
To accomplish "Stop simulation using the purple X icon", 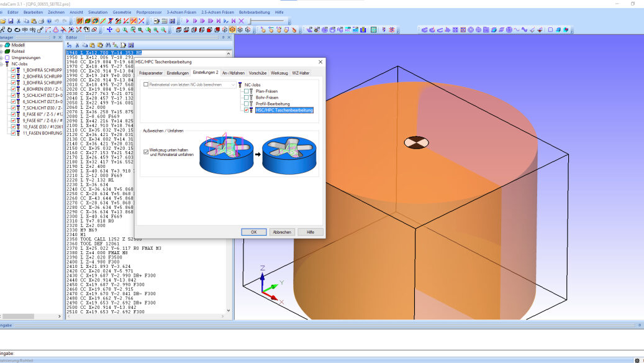I will [242, 21].
